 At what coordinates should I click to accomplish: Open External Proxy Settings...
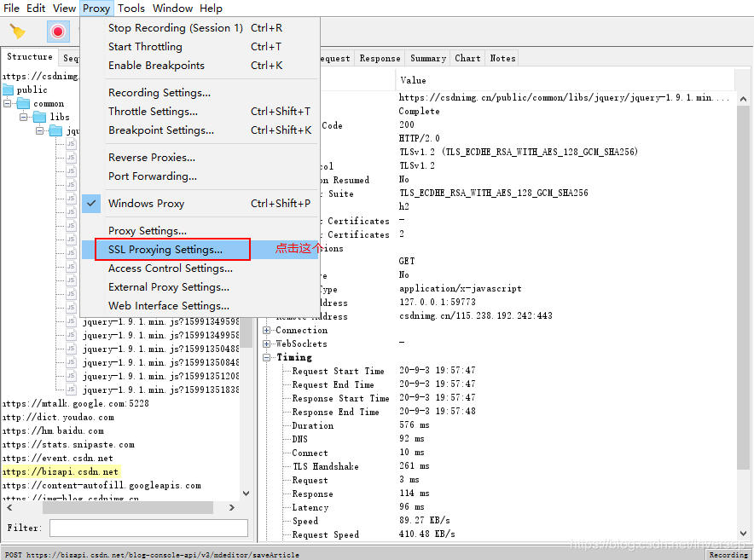tap(200, 287)
